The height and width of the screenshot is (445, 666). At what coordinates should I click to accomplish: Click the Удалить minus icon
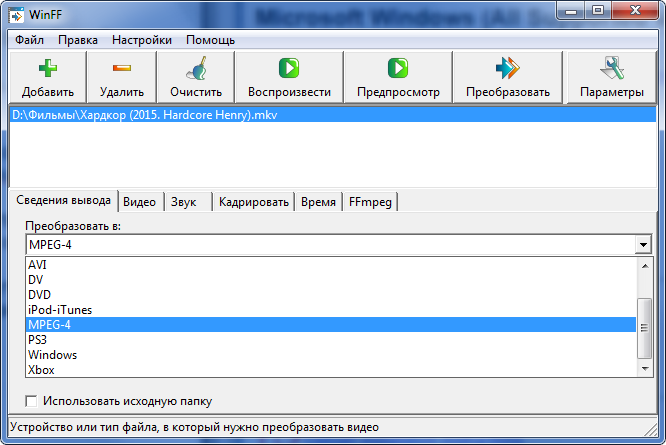122,68
